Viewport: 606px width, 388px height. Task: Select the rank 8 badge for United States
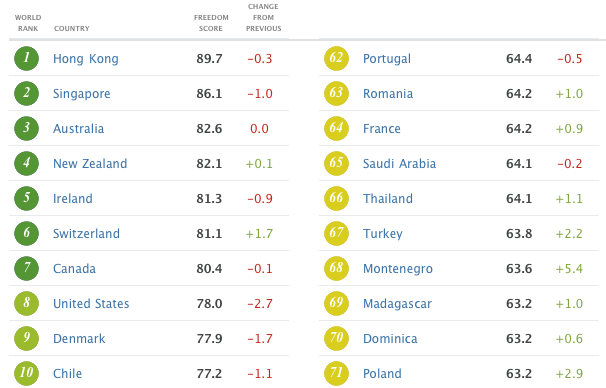pyautogui.click(x=26, y=303)
